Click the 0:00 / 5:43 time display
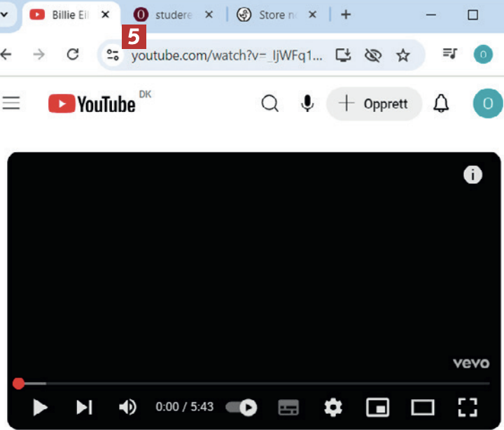This screenshot has width=504, height=430. click(185, 407)
